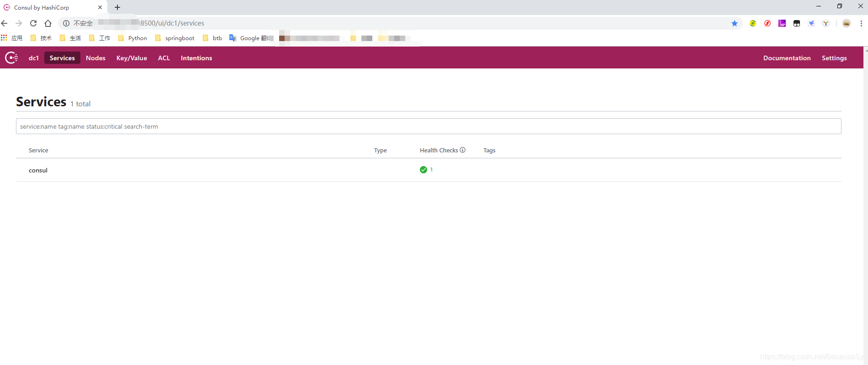Image resolution: width=868 pixels, height=365 pixels.
Task: Click the Y circle extension icon
Action: [826, 23]
